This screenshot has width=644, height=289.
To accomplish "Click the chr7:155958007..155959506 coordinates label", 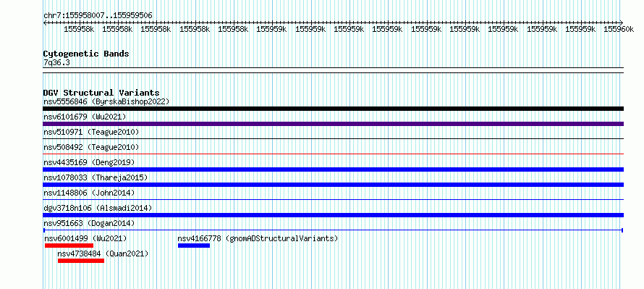I will (98, 15).
